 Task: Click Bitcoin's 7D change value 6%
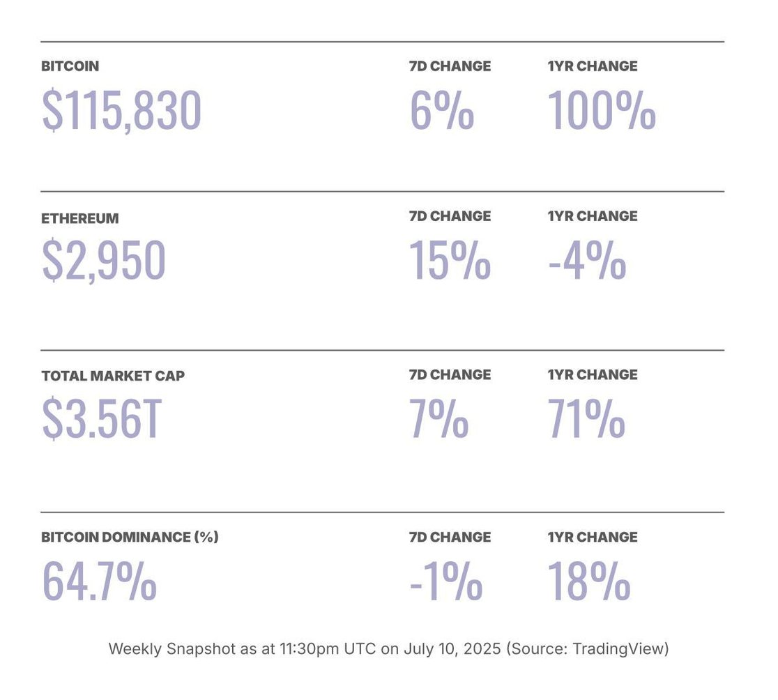[x=441, y=110]
